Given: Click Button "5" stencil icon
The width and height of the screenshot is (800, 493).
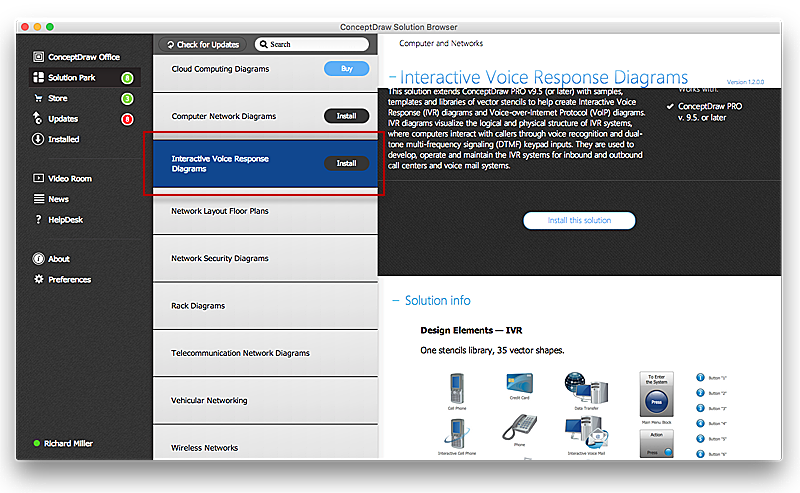Looking at the screenshot, I should coord(701,438).
